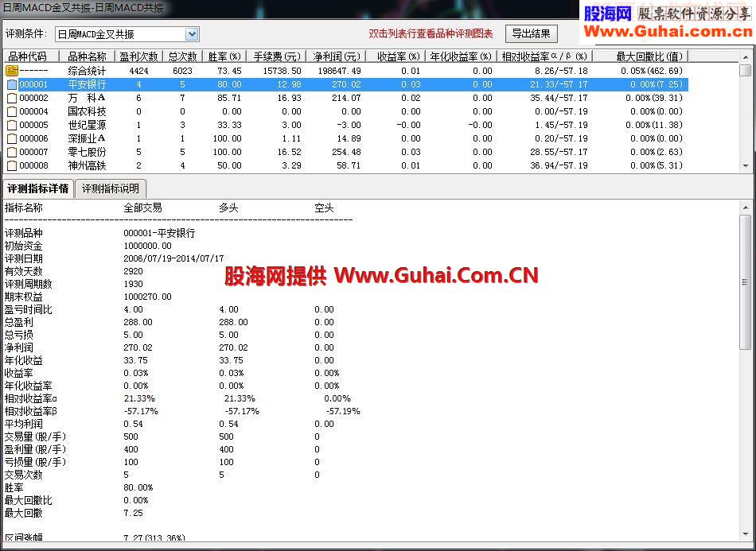Click the 评测日期 range 2006/07/19-2014/07/17
756x551 pixels.
pos(173,258)
